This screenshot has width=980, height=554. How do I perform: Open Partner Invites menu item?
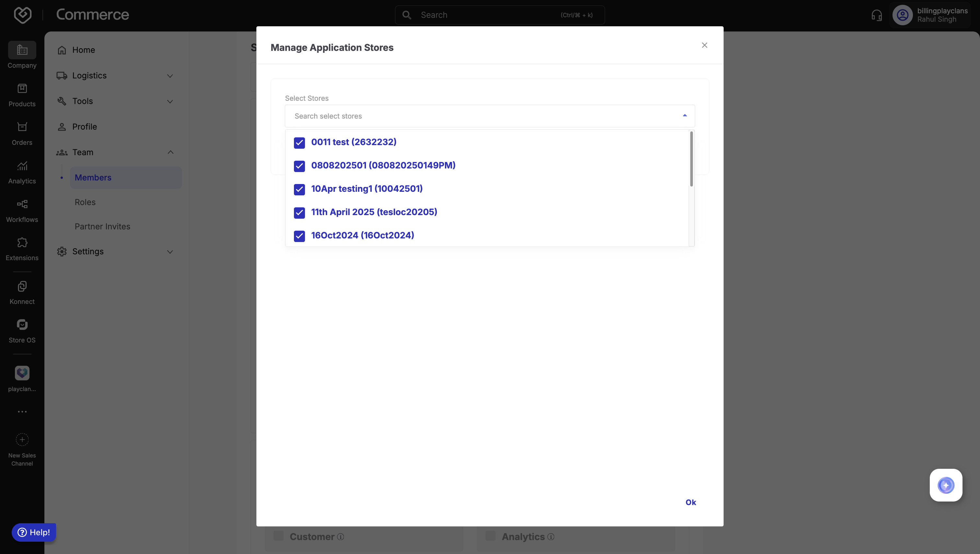[x=102, y=226]
